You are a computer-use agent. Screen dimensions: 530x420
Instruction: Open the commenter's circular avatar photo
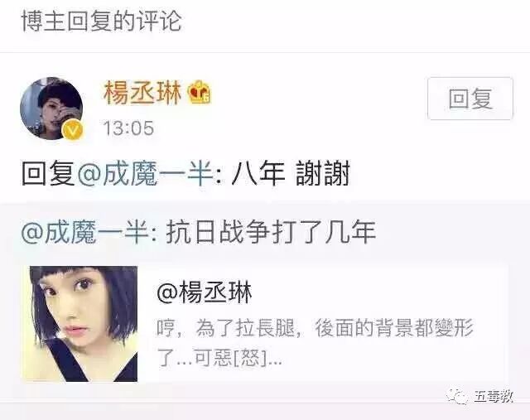[51, 109]
